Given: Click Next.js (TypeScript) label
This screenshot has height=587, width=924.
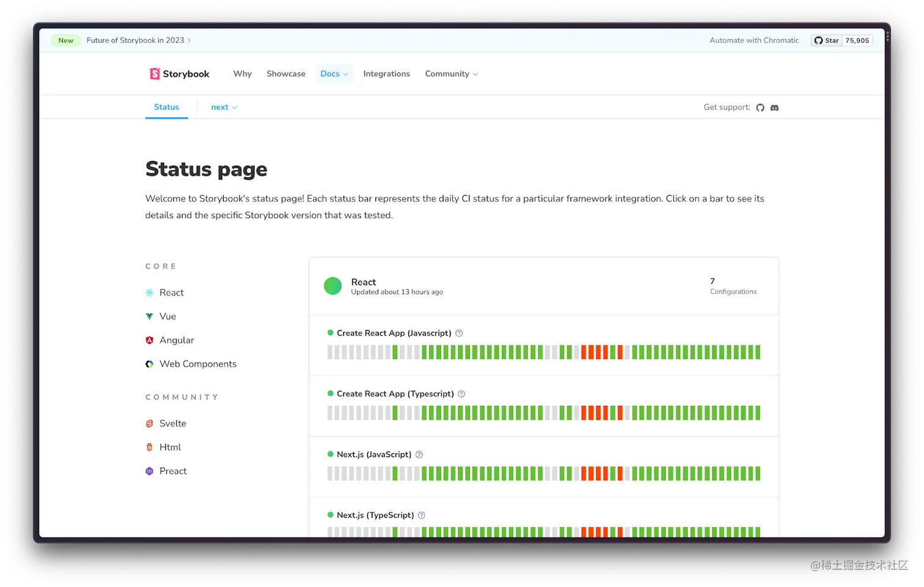Looking at the screenshot, I should pos(375,515).
